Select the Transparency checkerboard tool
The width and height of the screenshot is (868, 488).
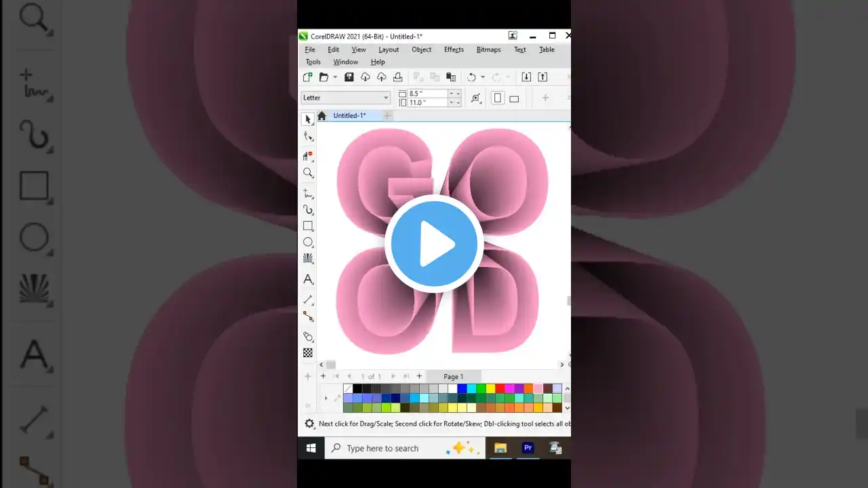coord(308,352)
